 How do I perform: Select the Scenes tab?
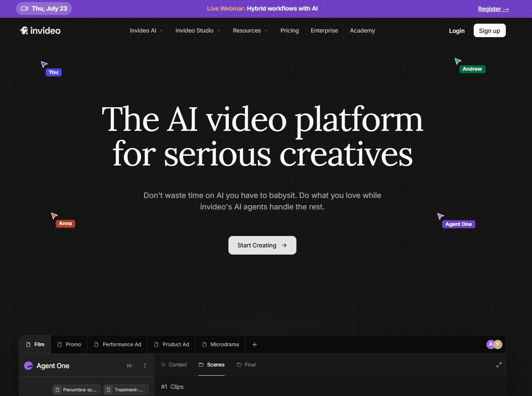click(212, 365)
